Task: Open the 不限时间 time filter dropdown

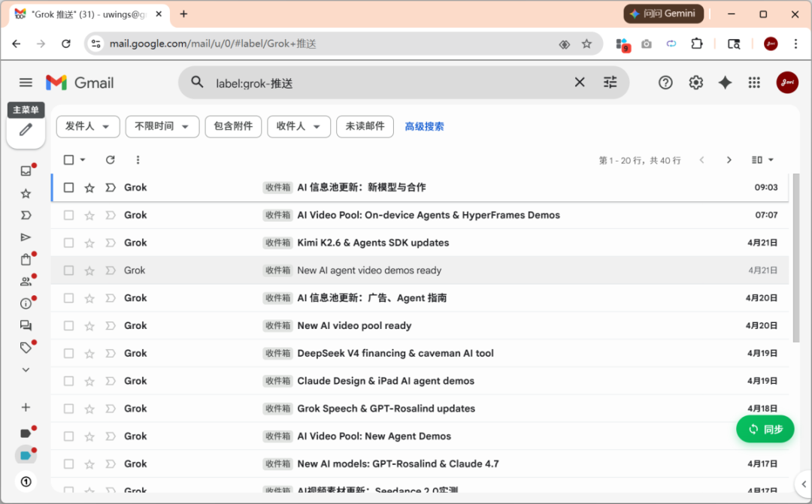Action: 162,127
